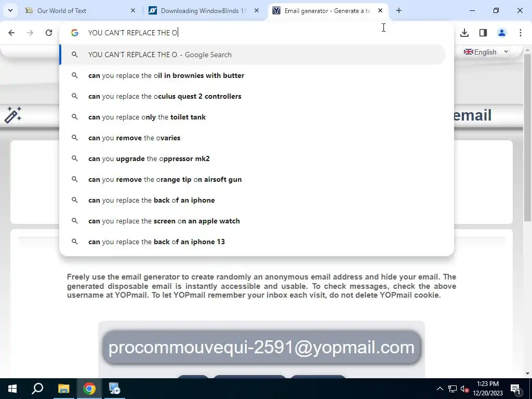Click the procommouvequi-2591@yopmail.com address box
The height and width of the screenshot is (399, 532).
click(x=262, y=348)
